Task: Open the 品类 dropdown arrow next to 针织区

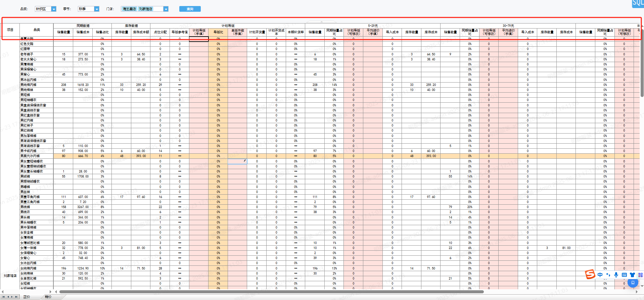Action: pos(54,9)
